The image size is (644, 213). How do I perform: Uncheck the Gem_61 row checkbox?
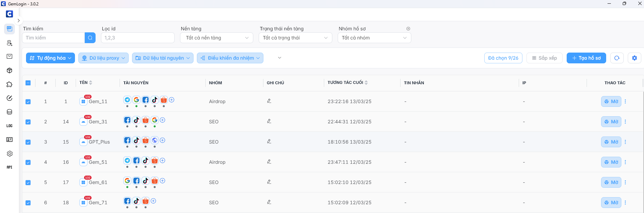[28, 182]
